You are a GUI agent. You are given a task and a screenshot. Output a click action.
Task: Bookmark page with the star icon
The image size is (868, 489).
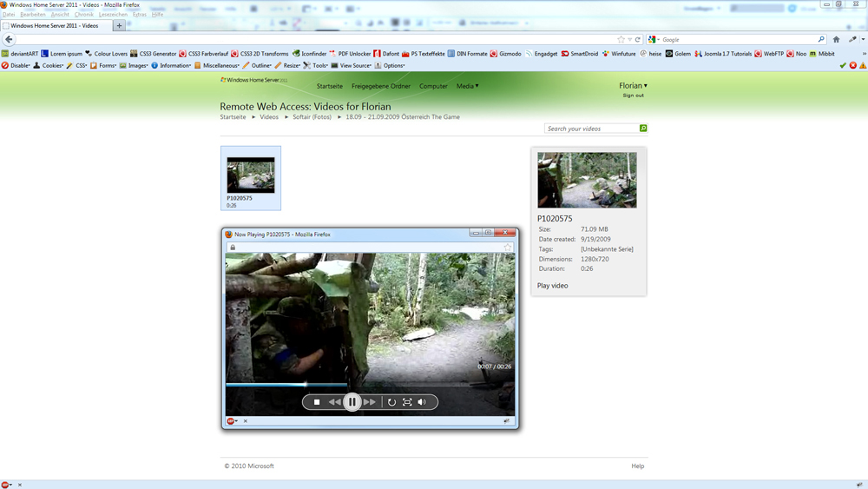[x=621, y=39]
